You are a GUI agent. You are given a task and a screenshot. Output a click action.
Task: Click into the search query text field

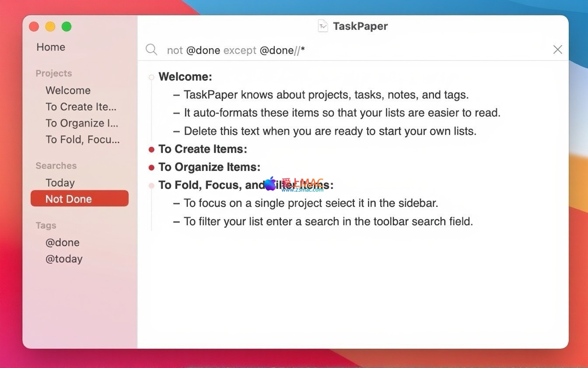pyautogui.click(x=350, y=50)
